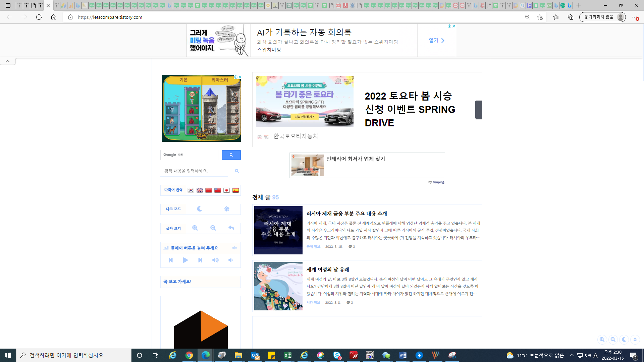Open a new browser tab with the plus button
Image resolution: width=644 pixels, height=362 pixels.
[x=579, y=5]
